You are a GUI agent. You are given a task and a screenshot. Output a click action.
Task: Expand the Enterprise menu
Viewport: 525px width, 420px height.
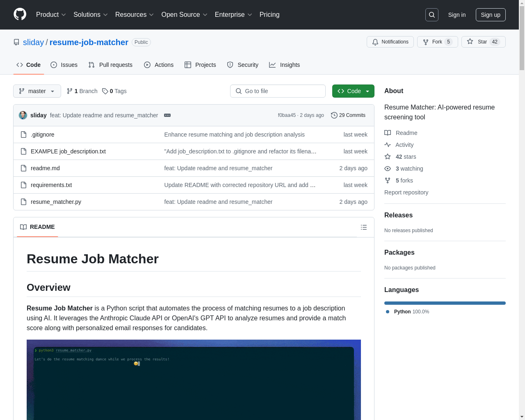(x=233, y=15)
